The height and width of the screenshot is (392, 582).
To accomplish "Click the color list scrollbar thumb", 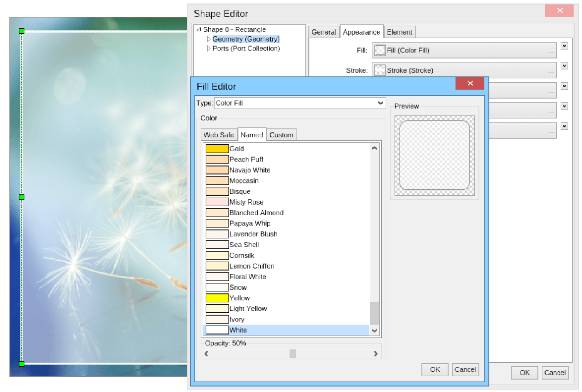I will [x=374, y=312].
